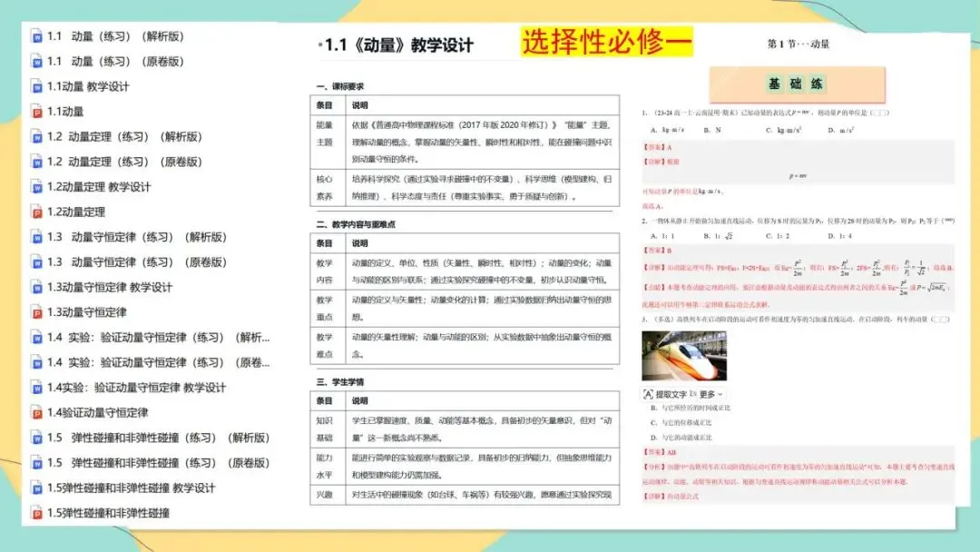Open the 更多 dropdown under the train image
Image resolution: width=980 pixels, height=552 pixels.
coord(711,394)
